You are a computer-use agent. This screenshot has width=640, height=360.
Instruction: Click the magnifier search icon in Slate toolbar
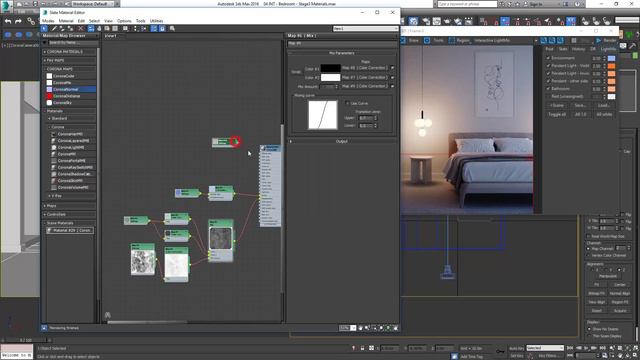pyautogui.click(x=172, y=29)
